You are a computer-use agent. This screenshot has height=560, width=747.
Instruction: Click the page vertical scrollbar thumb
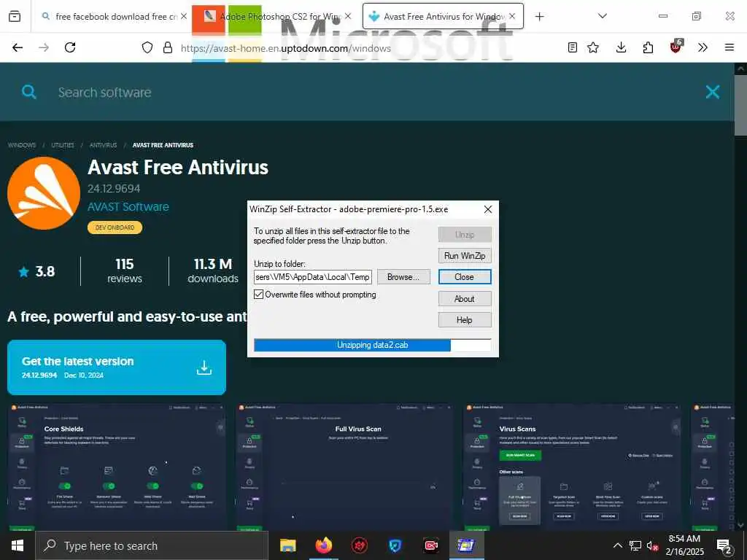pos(740,106)
